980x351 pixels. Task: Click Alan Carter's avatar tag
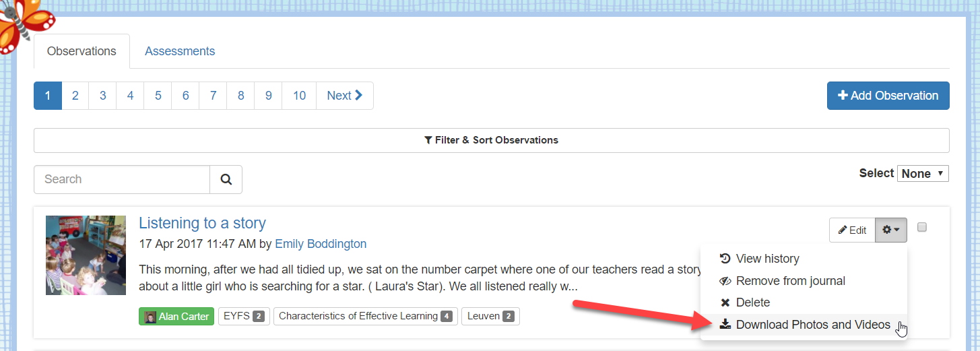pyautogui.click(x=176, y=317)
